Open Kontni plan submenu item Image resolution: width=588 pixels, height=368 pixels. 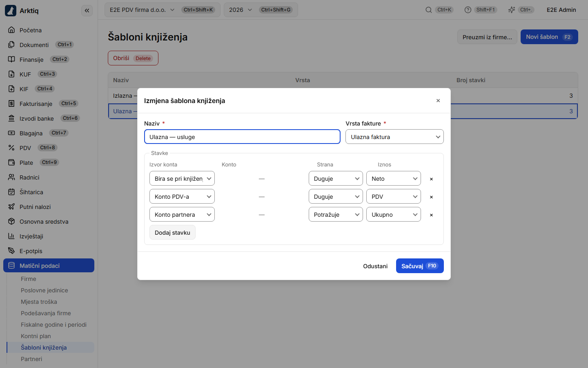tap(51, 336)
